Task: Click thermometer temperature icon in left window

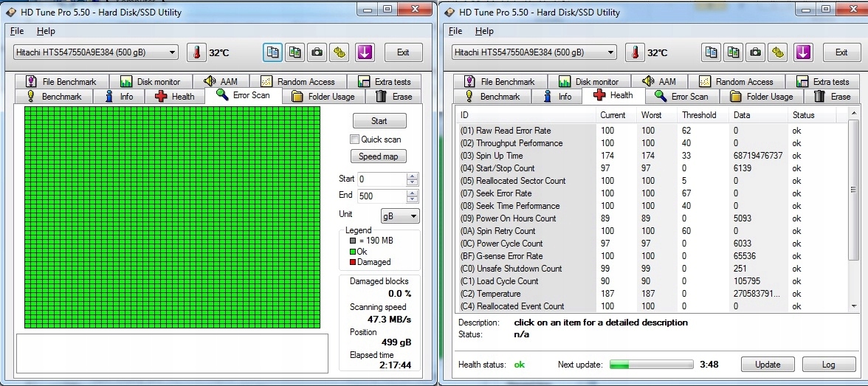Action: (196, 52)
